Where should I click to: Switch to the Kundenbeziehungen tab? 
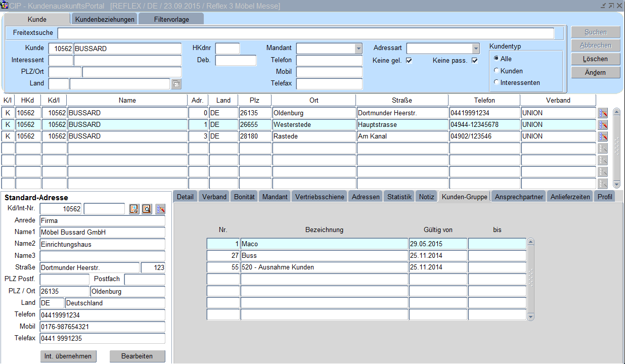coord(104,19)
